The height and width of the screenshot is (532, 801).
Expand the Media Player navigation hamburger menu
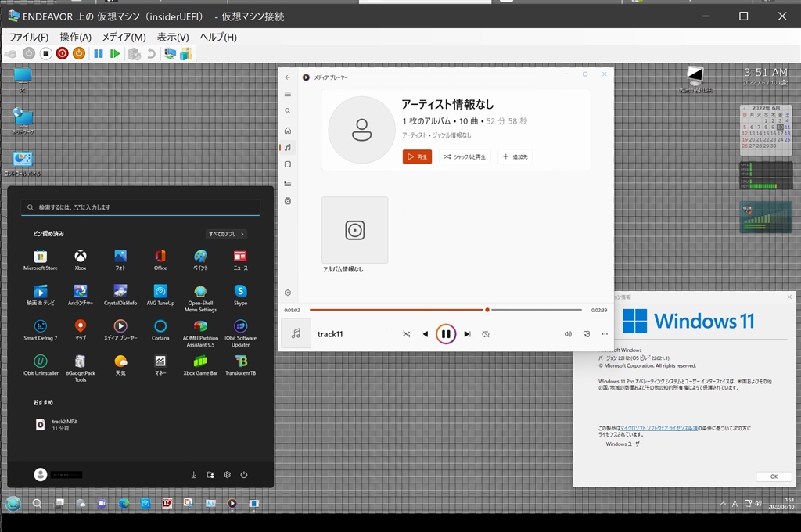pyautogui.click(x=288, y=94)
